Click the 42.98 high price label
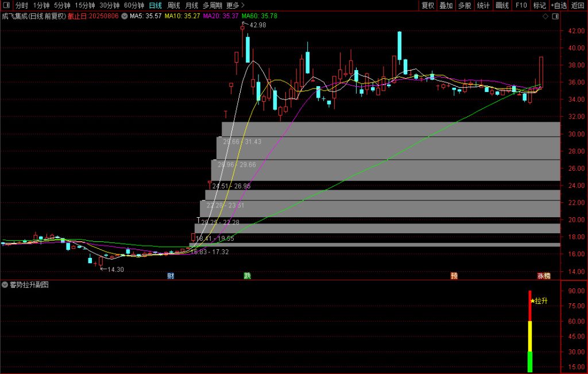This screenshot has width=588, height=374. [x=258, y=25]
